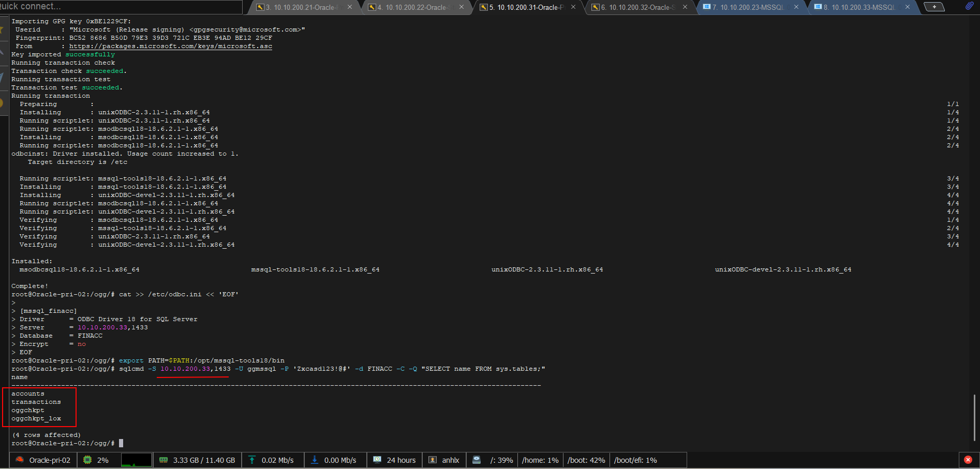The image size is (980, 469).
Task: Click the 0.00 Mb/s download speed entry
Action: click(x=340, y=460)
